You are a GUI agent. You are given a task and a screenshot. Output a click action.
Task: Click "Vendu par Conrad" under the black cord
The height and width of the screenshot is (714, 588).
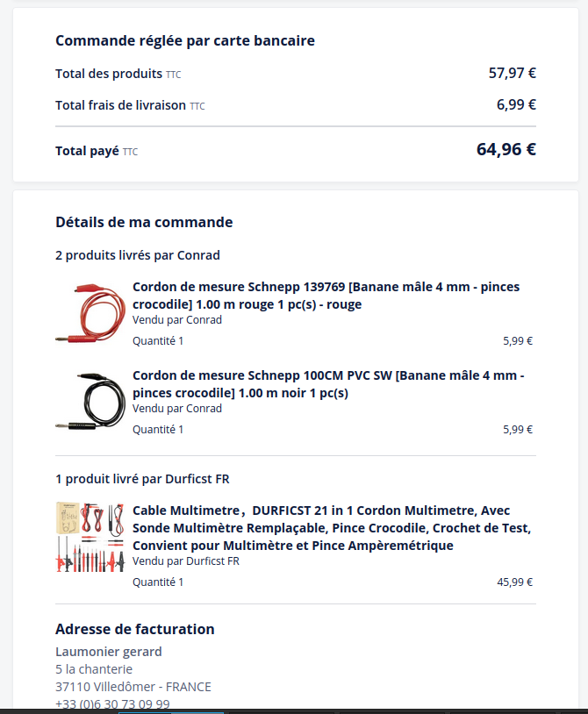(177, 409)
